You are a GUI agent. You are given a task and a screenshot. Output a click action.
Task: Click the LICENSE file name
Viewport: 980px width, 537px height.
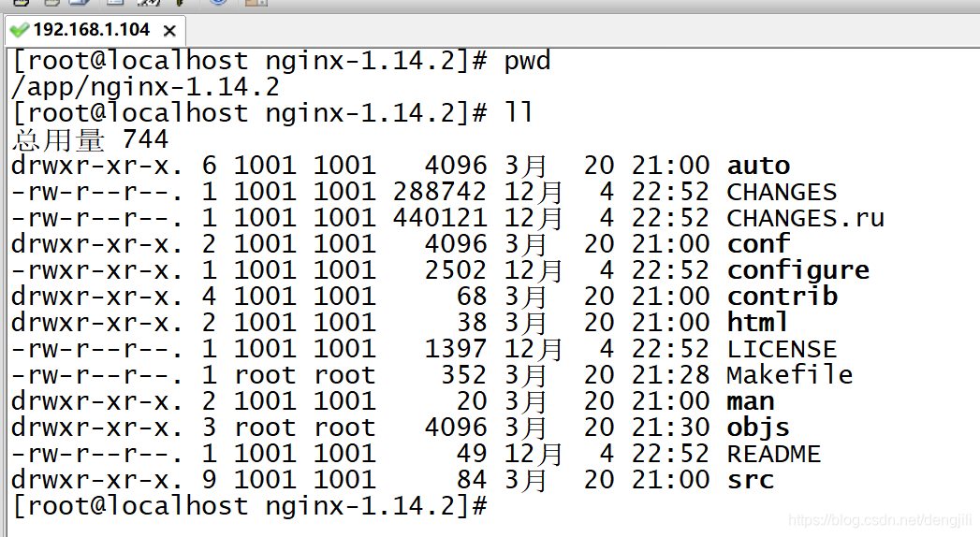click(x=782, y=350)
